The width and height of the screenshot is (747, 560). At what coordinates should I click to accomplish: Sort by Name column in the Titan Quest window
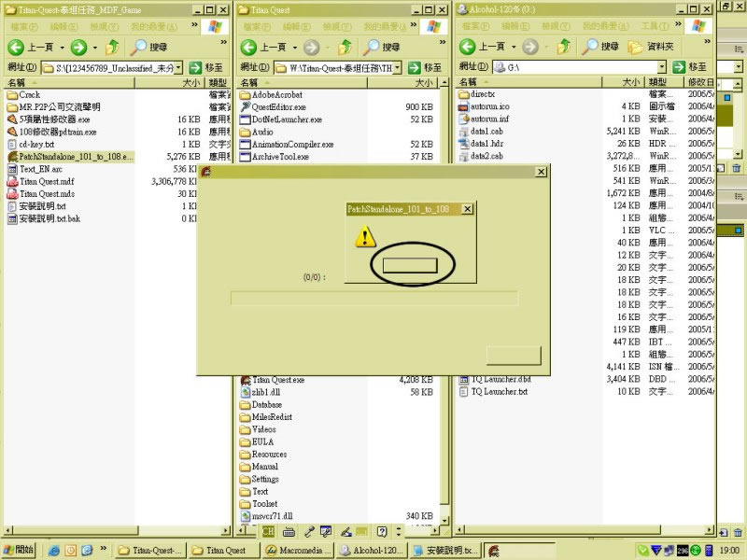[303, 83]
